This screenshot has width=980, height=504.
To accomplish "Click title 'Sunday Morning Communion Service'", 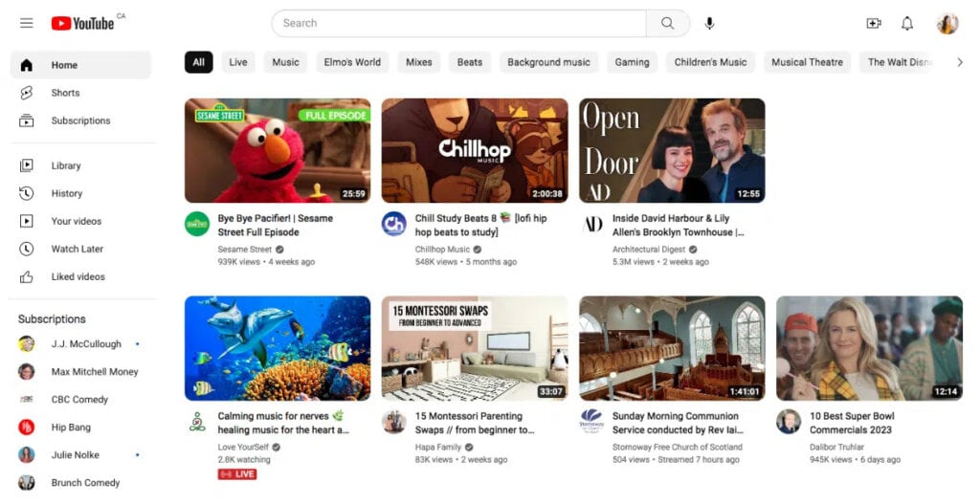I will (678, 423).
